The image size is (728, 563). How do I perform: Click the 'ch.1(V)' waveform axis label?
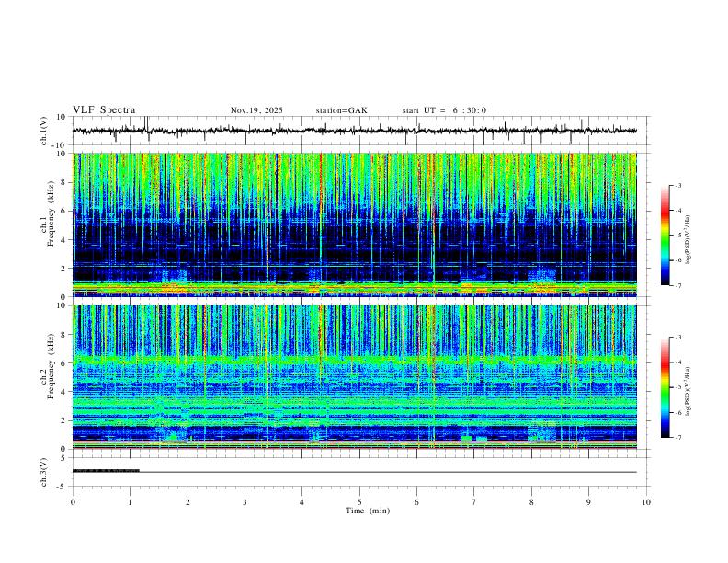coord(44,131)
